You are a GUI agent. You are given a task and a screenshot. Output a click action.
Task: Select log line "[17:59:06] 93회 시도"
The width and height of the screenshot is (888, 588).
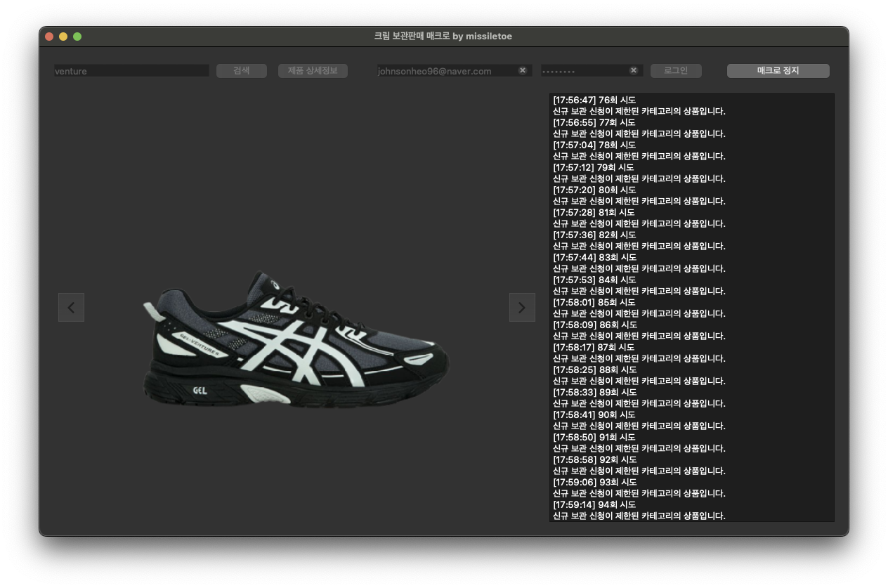[x=594, y=482]
